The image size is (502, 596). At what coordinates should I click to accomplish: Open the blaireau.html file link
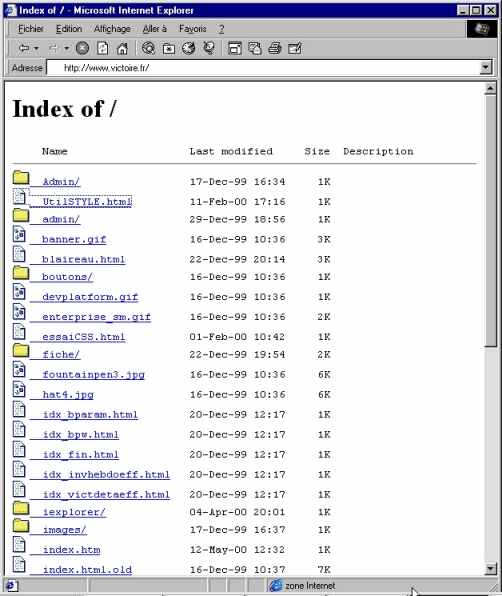point(83,259)
